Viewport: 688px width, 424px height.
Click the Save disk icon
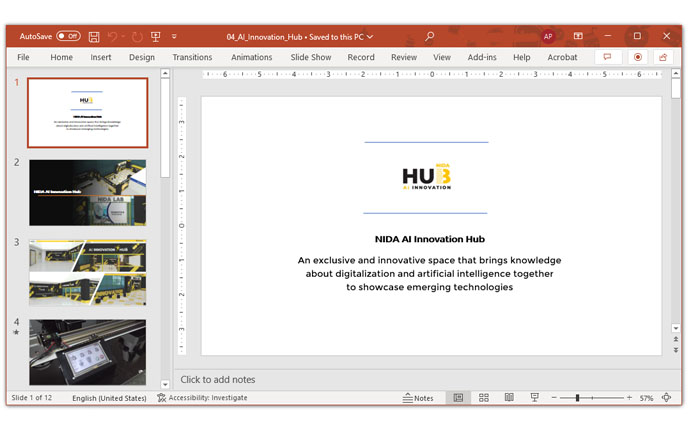pos(94,36)
